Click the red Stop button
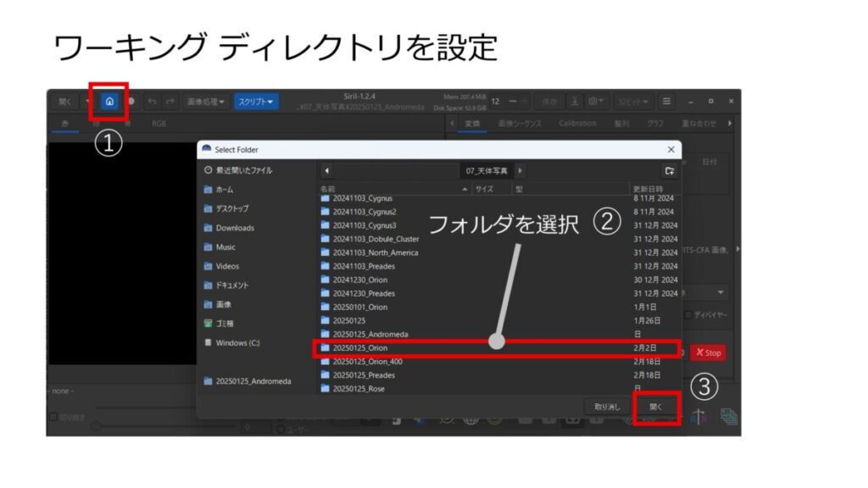 click(x=708, y=352)
